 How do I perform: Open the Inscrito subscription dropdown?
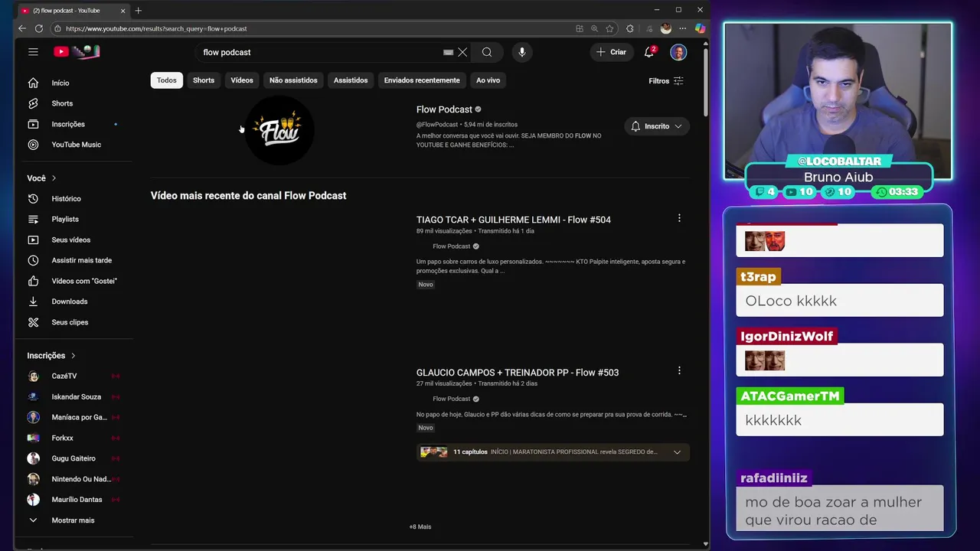(657, 126)
